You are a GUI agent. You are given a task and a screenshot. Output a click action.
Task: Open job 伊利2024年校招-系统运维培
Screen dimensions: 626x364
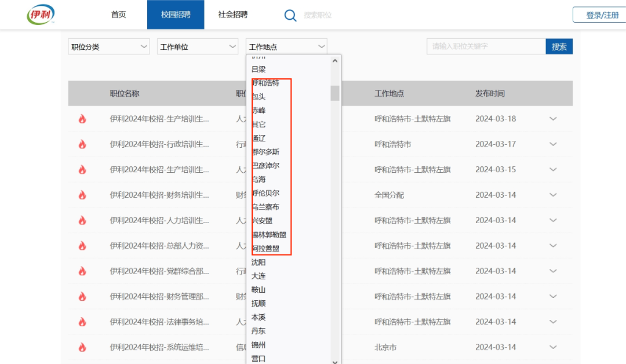click(159, 347)
